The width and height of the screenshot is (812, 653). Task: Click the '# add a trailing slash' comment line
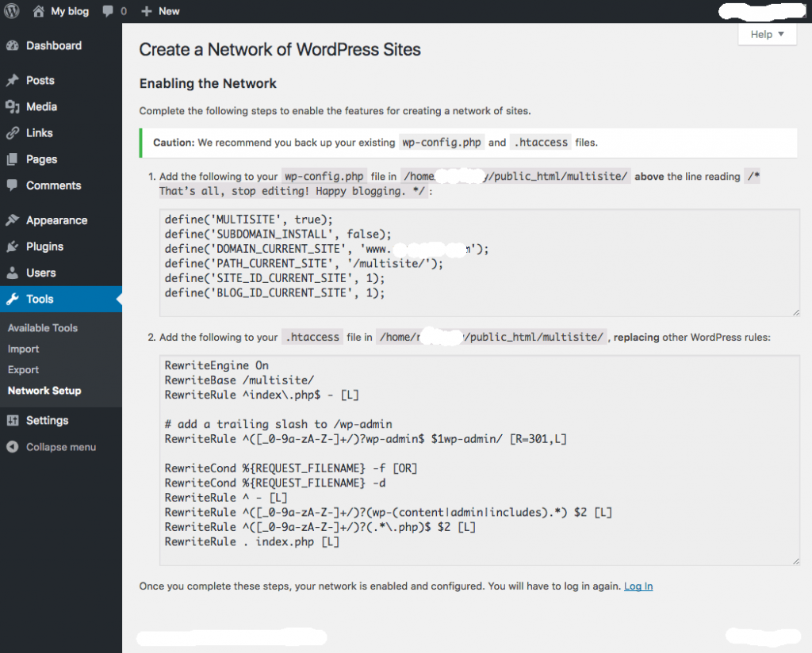(x=278, y=424)
